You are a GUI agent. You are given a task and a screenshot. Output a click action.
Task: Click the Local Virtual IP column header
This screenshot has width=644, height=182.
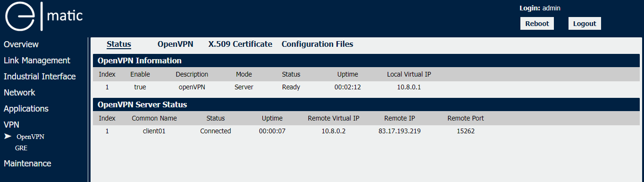coord(409,74)
